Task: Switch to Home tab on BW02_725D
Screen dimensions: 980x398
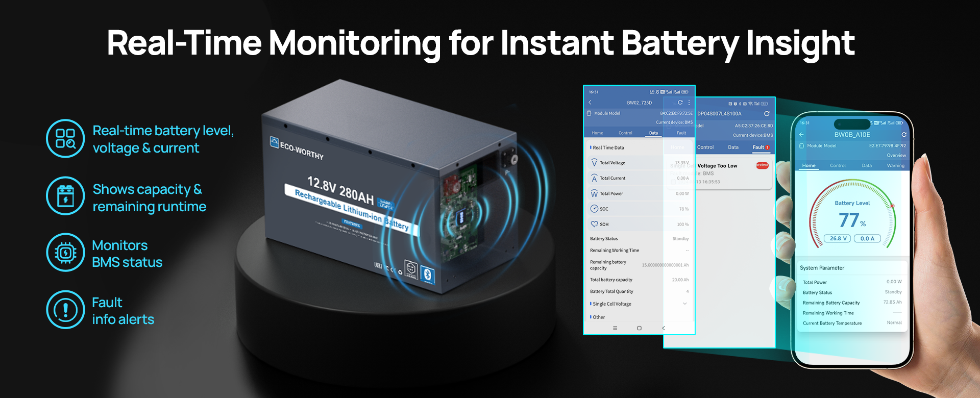Action: pyautogui.click(x=597, y=133)
